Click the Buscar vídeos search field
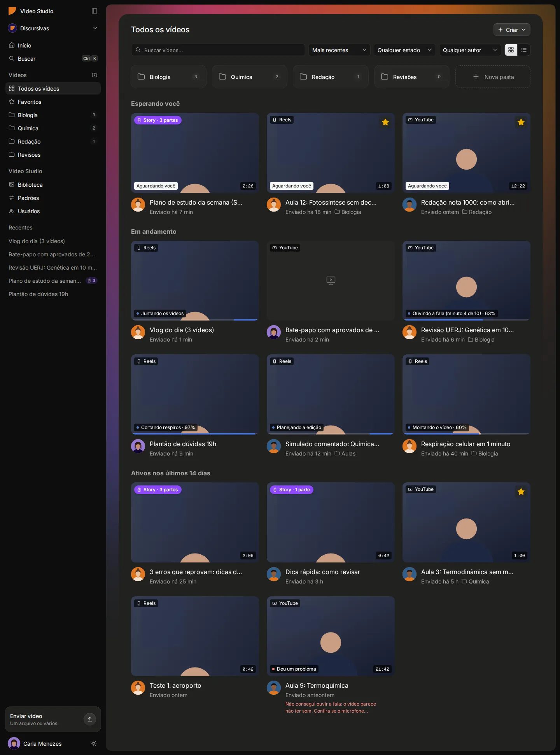The height and width of the screenshot is (755, 560). coord(218,50)
